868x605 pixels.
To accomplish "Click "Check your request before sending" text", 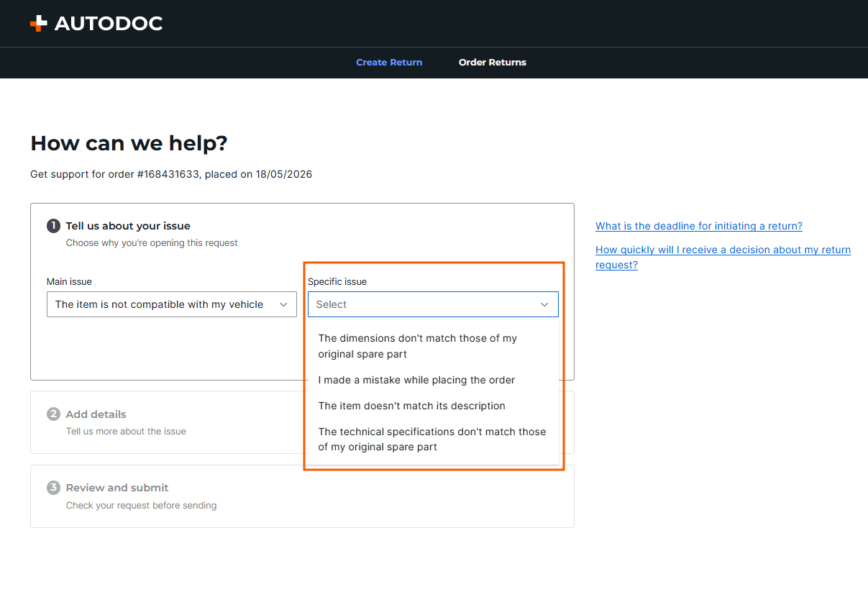I will [x=141, y=506].
